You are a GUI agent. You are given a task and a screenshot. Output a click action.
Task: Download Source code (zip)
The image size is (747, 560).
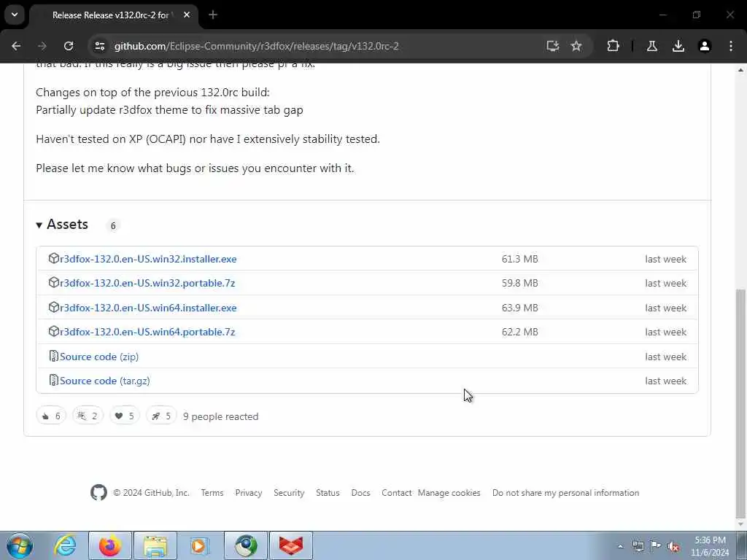point(99,357)
